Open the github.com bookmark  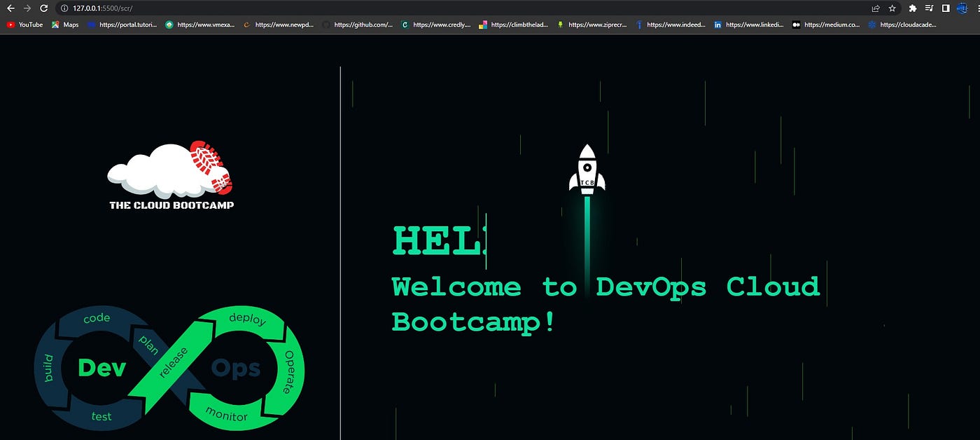coord(357,25)
